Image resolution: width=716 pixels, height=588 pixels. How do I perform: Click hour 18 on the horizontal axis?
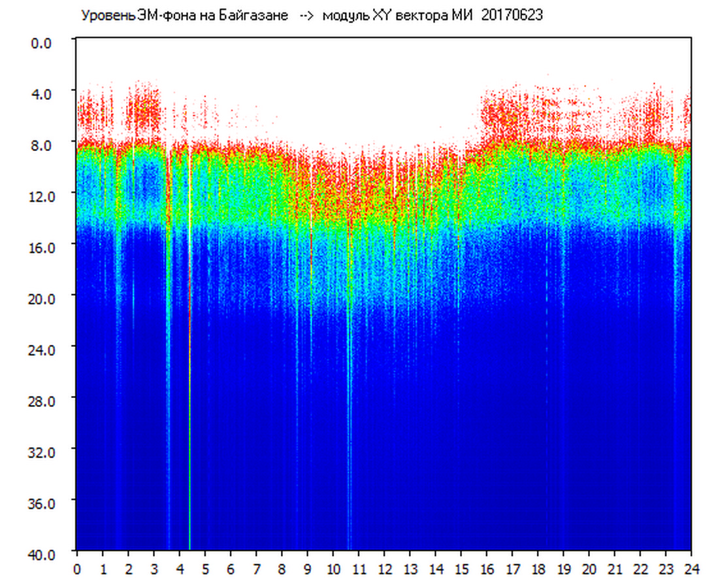538,569
